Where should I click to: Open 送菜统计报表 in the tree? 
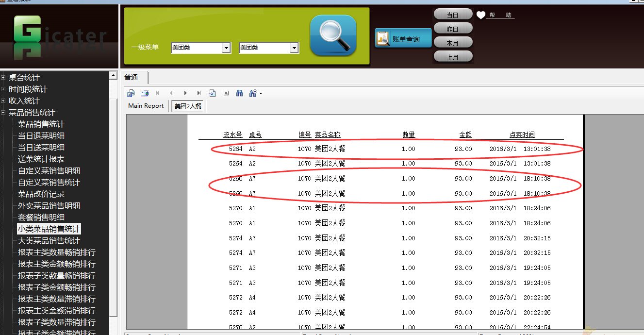tap(41, 159)
